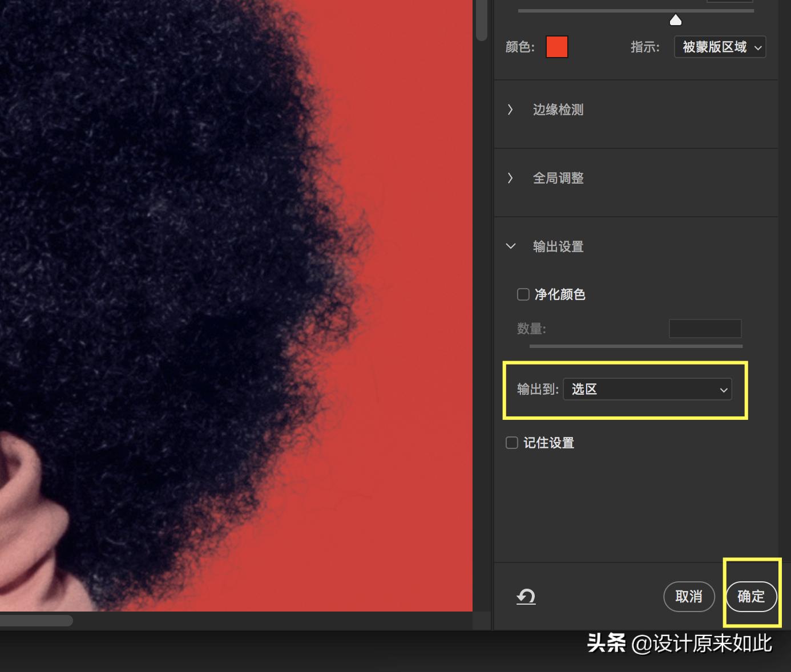Viewport: 791px width, 672px height.
Task: Dismiss the dialog via 取消
Action: [x=689, y=597]
